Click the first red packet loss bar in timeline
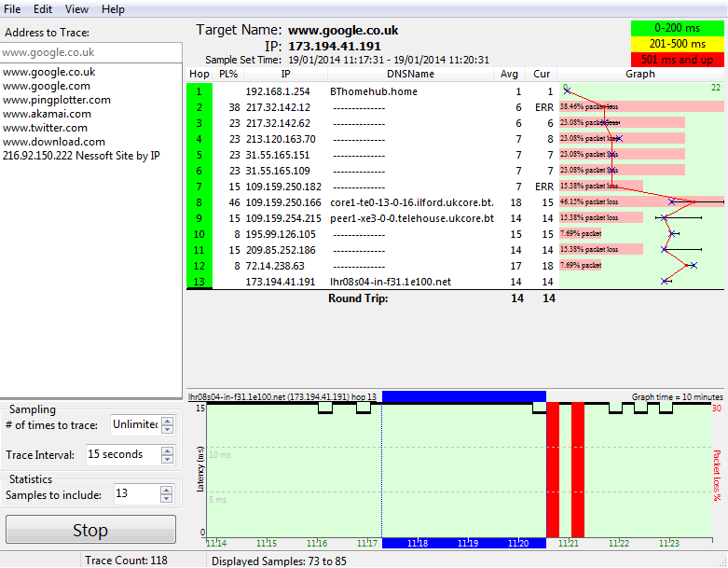 [x=553, y=469]
